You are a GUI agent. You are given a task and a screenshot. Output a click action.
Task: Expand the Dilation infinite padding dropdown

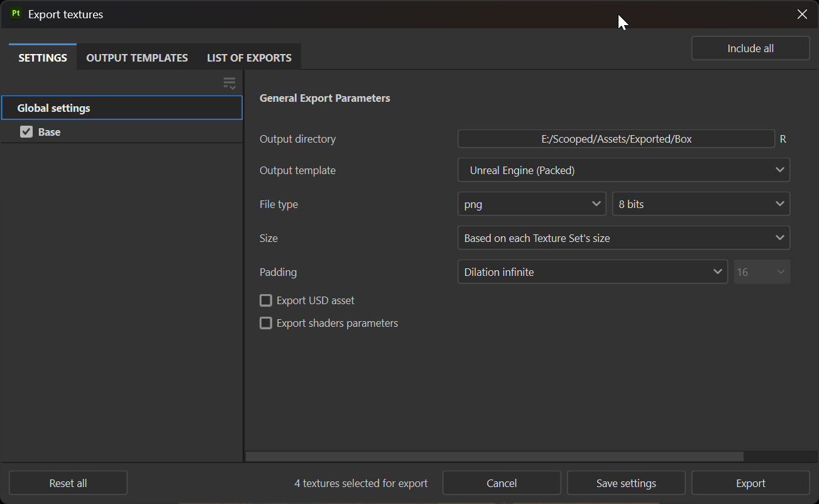tap(592, 272)
